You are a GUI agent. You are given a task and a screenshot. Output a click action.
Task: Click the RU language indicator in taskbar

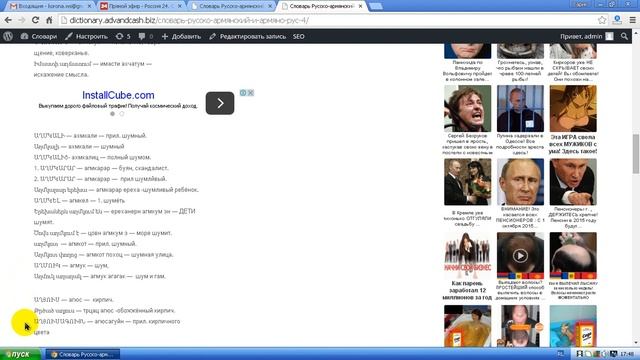click(560, 354)
